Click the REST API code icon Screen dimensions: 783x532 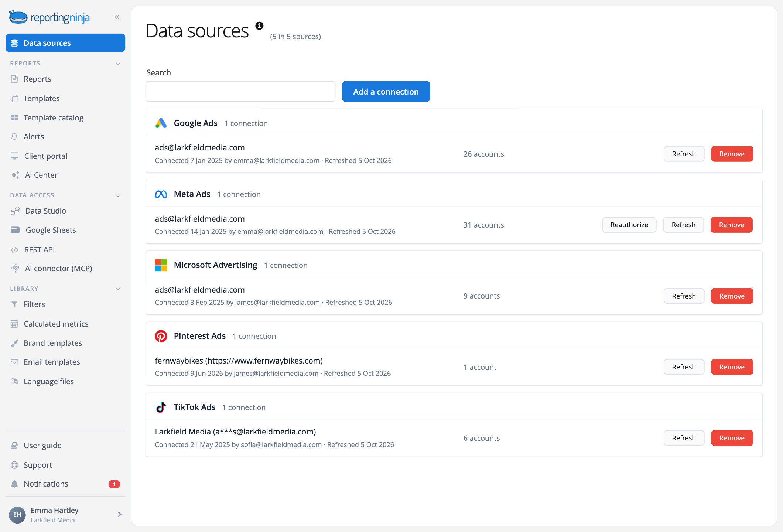14,250
